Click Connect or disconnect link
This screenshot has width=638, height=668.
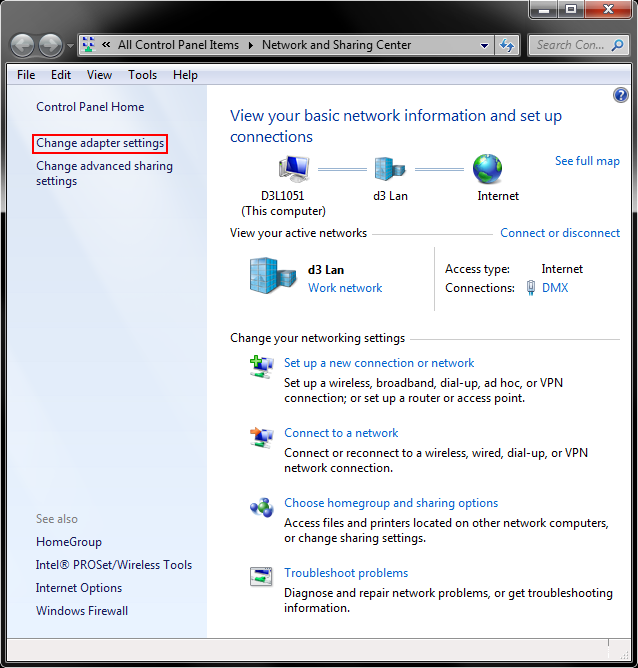[x=560, y=233]
